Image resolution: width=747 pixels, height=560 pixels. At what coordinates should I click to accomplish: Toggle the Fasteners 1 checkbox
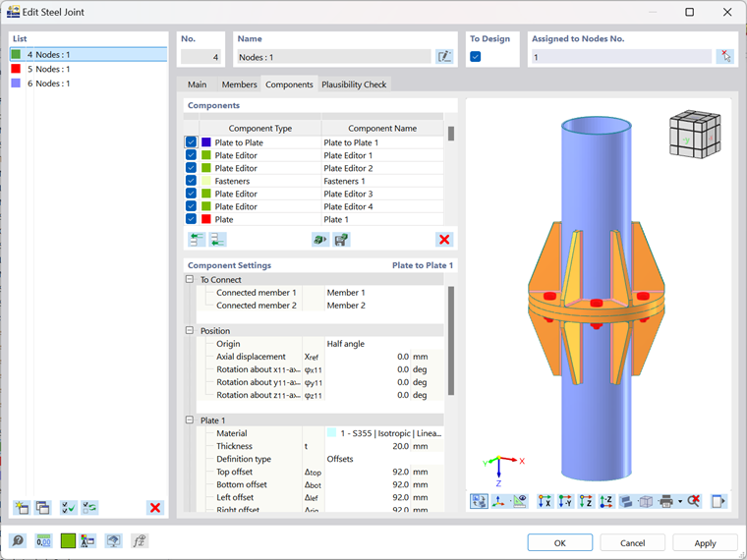point(191,181)
